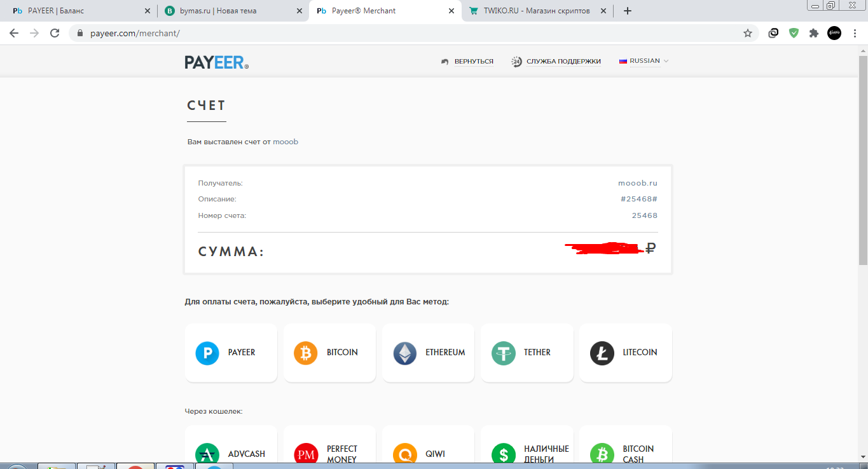Select the Advcash wallet icon
This screenshot has height=469, width=868.
click(207, 454)
